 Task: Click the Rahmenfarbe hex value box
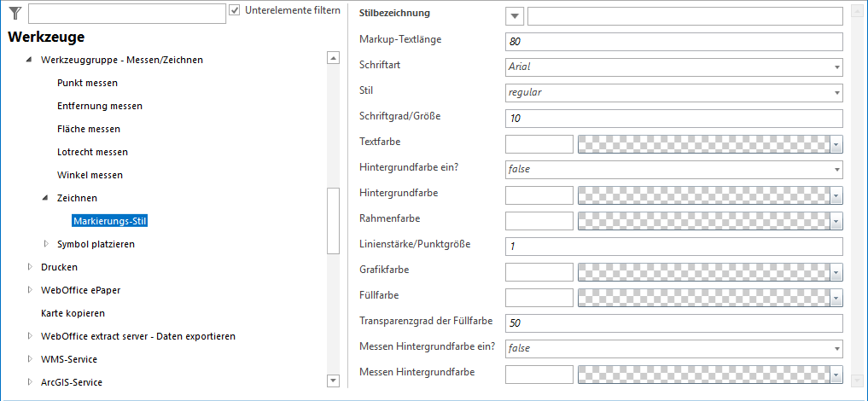click(x=539, y=221)
